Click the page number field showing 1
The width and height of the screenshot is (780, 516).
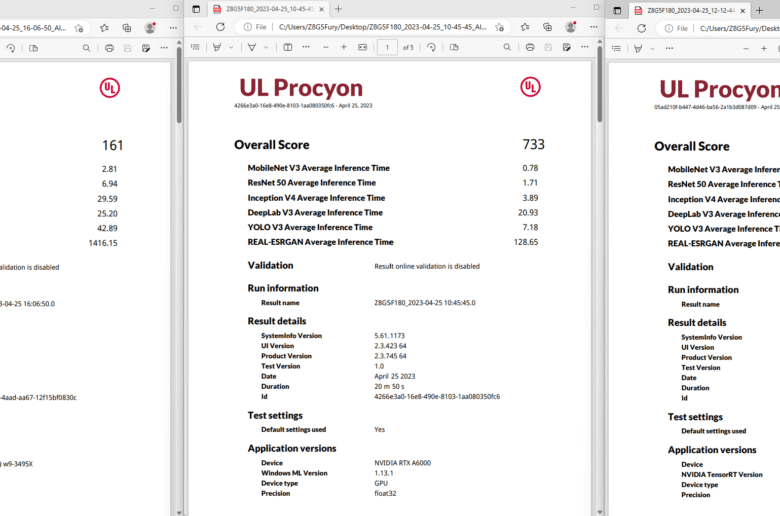(387, 48)
